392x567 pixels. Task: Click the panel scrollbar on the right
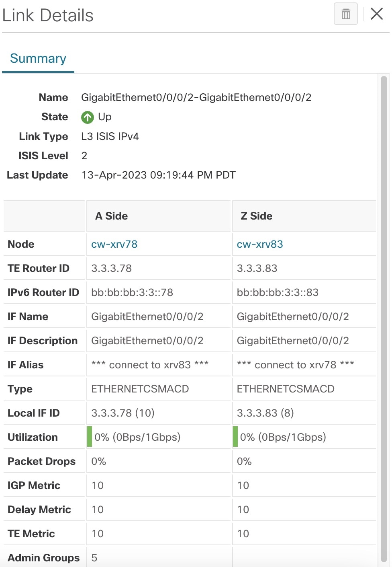[x=384, y=281]
